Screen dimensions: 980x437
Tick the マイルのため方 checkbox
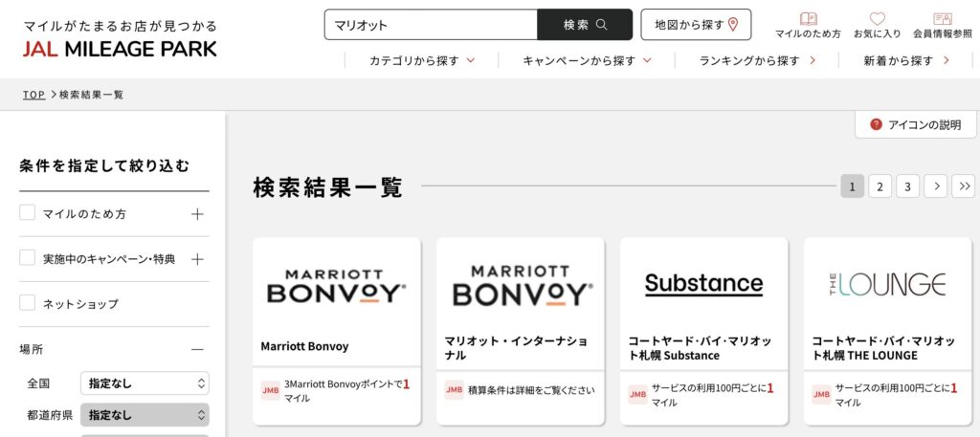tap(28, 213)
